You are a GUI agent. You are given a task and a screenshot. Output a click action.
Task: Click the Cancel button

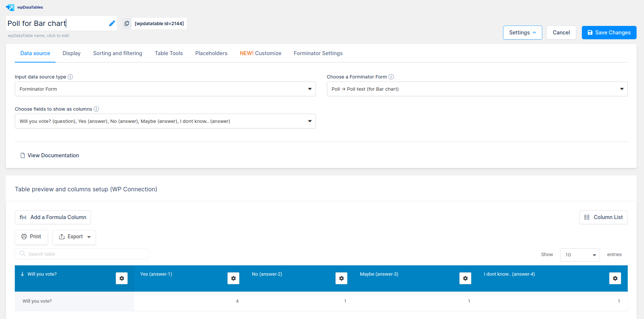[561, 33]
